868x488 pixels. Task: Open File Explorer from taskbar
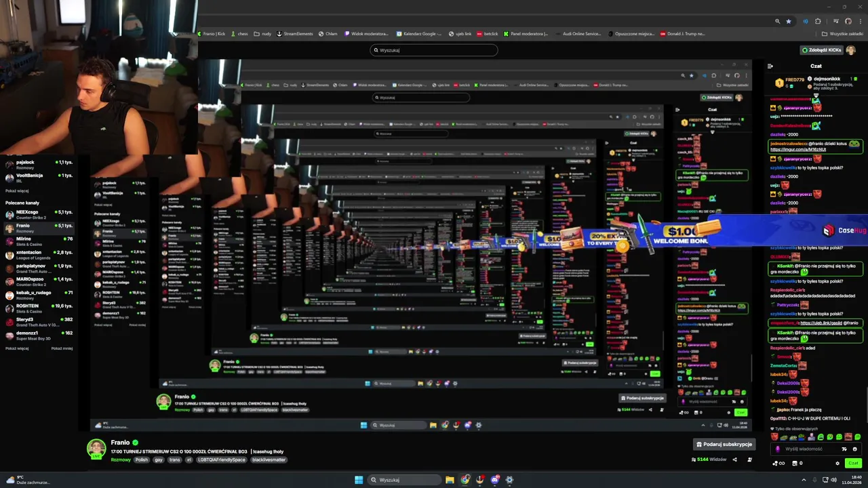450,480
